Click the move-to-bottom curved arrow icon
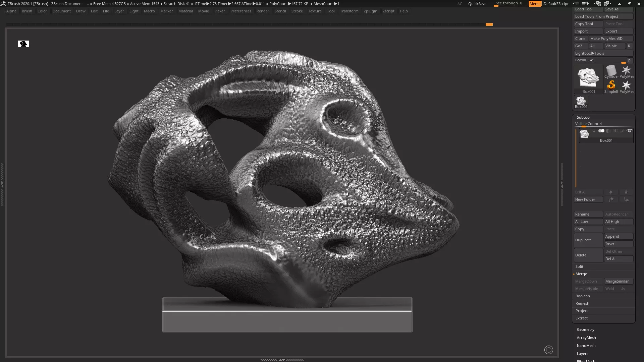The width and height of the screenshot is (644, 362). coord(626,199)
